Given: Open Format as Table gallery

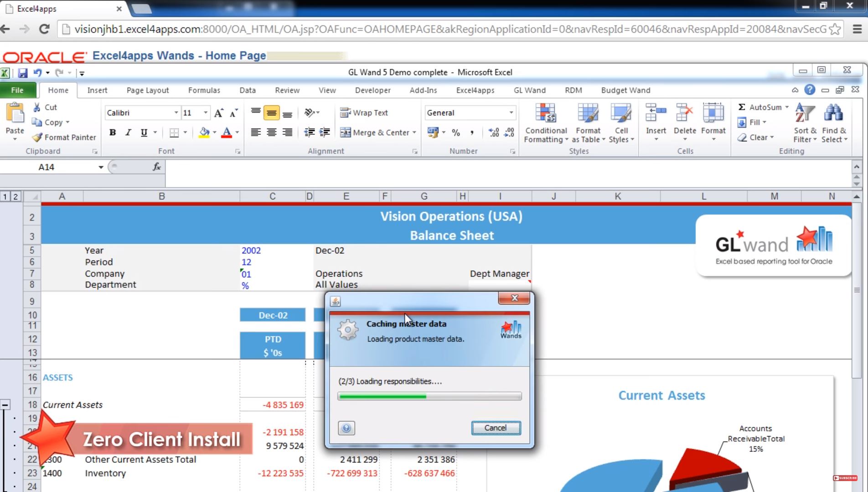Looking at the screenshot, I should [x=588, y=123].
